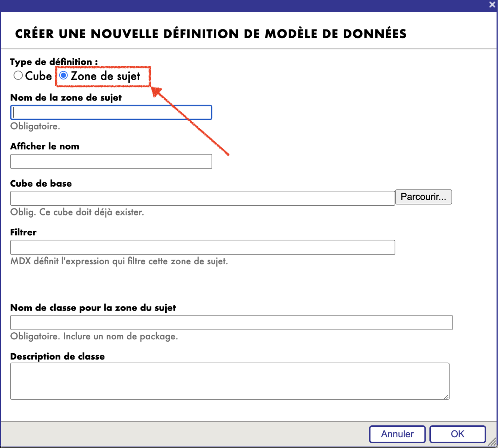Confirm with the OK button
Screen dimensions: 498x448
(457, 434)
